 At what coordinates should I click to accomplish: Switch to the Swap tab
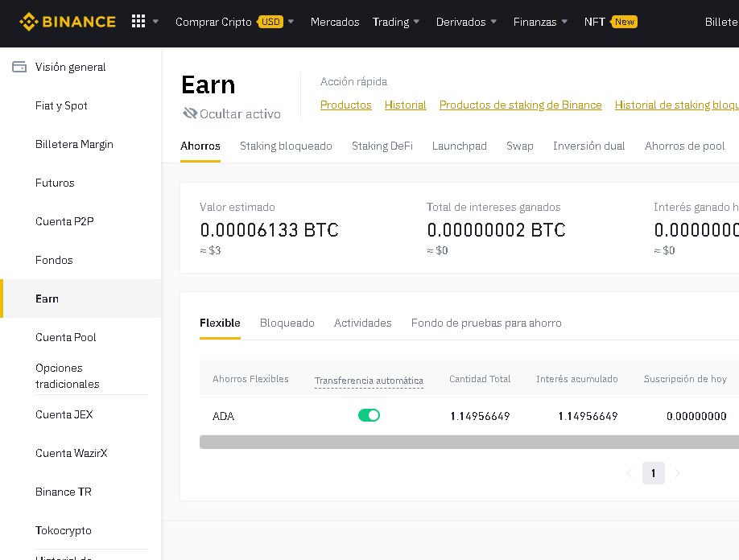[x=519, y=146]
